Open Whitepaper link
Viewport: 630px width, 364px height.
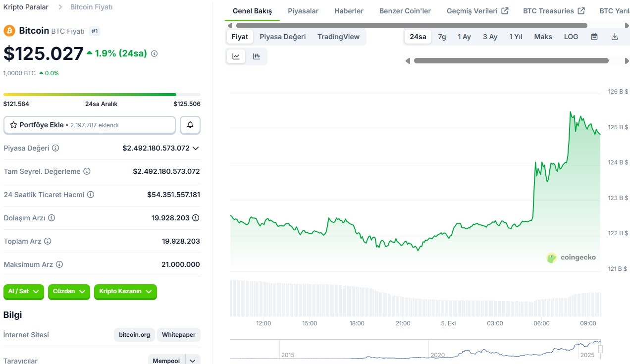(179, 335)
